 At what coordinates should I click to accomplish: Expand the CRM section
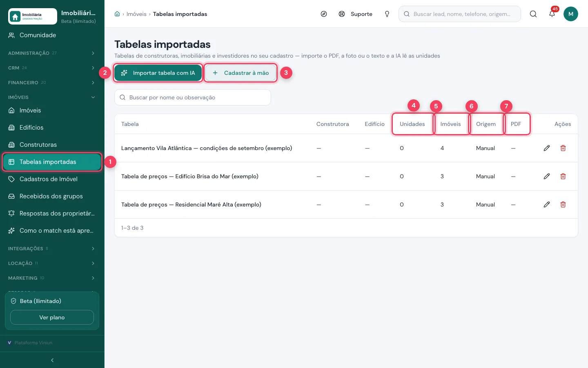coord(52,68)
